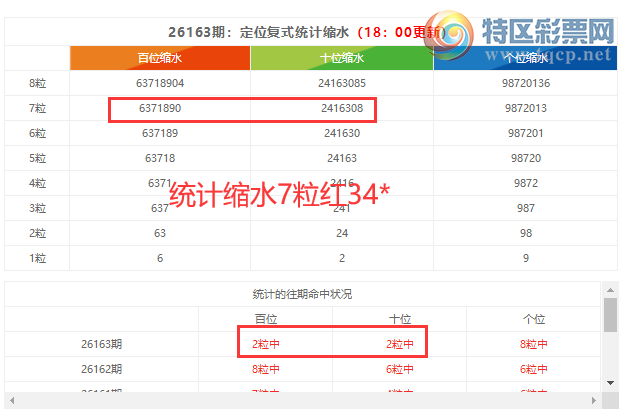This screenshot has height=415, width=624.
Task: Select cell value 6371890
Action: 160,108
